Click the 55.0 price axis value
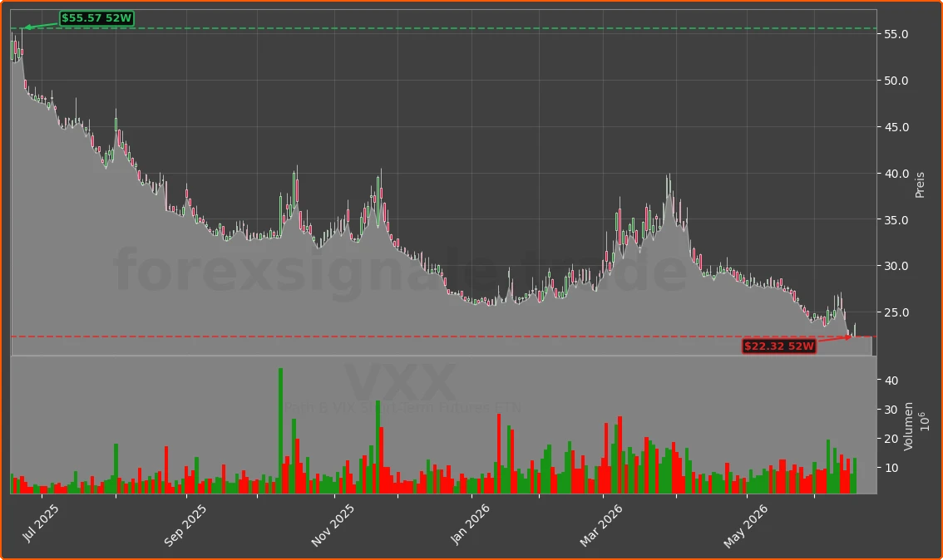The width and height of the screenshot is (943, 560). pos(896,34)
